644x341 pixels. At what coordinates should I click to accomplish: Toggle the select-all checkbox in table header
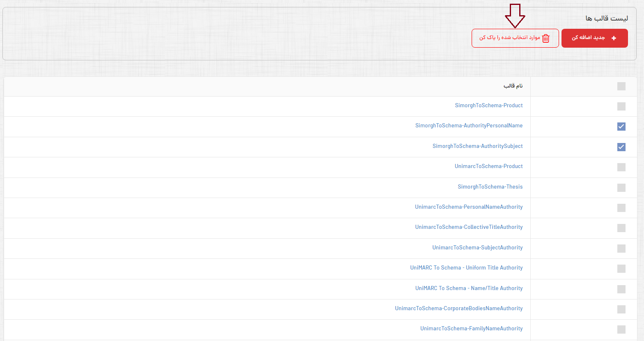pos(621,86)
